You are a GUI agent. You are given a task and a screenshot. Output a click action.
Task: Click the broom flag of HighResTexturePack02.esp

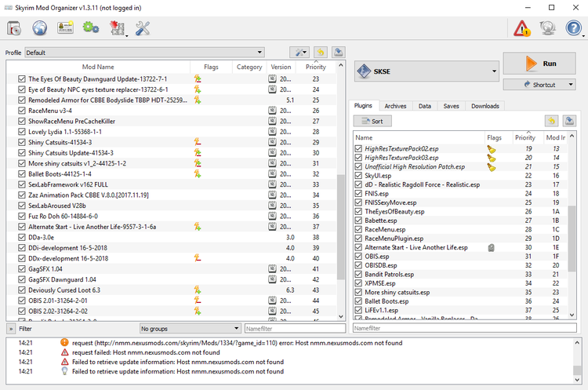coord(492,149)
